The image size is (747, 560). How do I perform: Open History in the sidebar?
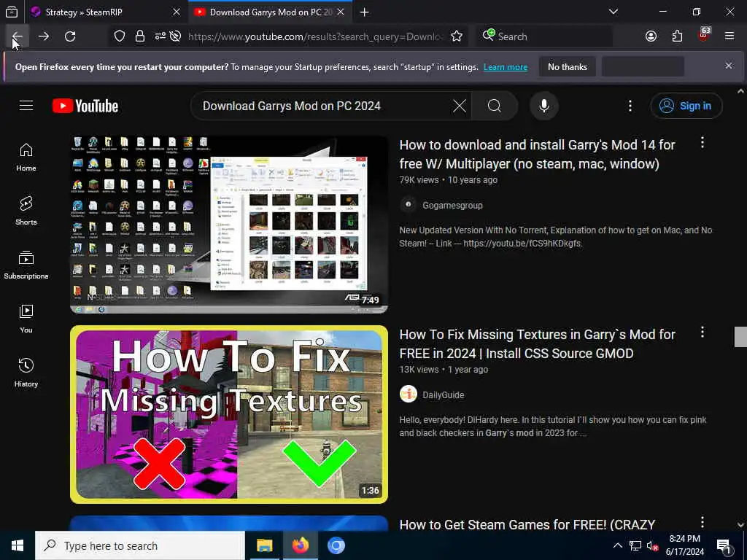pyautogui.click(x=26, y=373)
